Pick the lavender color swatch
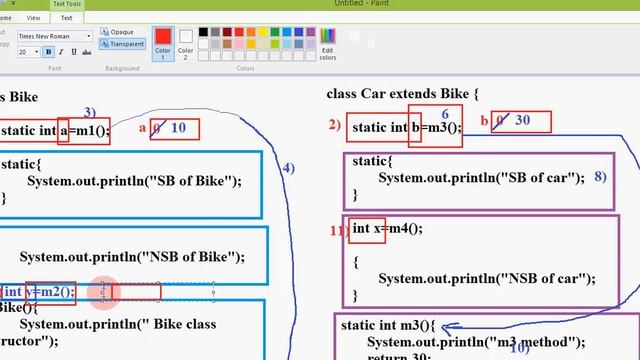The height and width of the screenshot is (360, 640). 311,44
